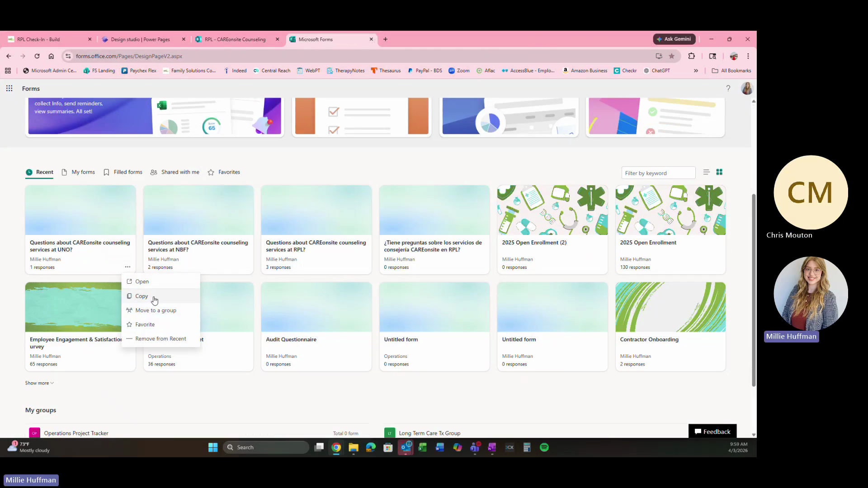Choose Copy from the context menu

tap(160, 296)
